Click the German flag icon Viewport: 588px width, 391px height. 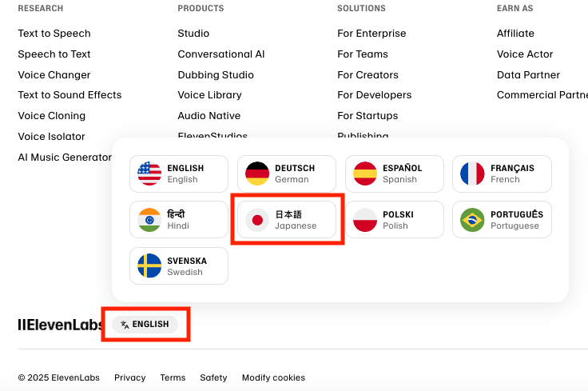coord(257,174)
